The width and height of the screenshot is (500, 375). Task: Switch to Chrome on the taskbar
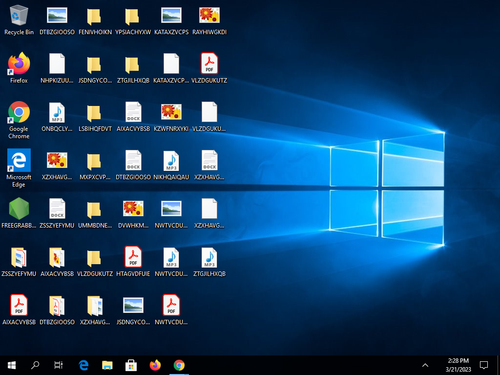(179, 365)
